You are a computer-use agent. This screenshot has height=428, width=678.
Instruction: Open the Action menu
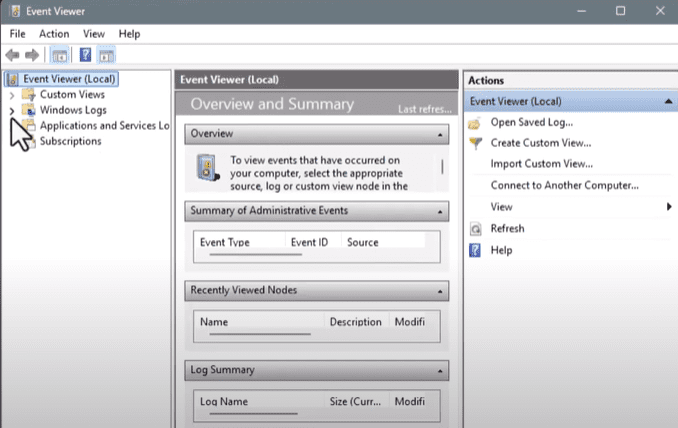[54, 34]
